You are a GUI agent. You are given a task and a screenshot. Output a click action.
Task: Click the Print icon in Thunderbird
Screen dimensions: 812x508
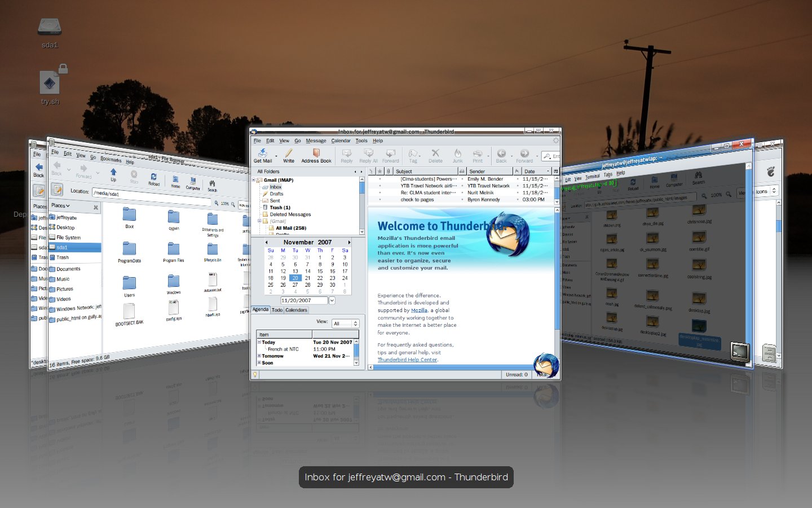(x=478, y=153)
